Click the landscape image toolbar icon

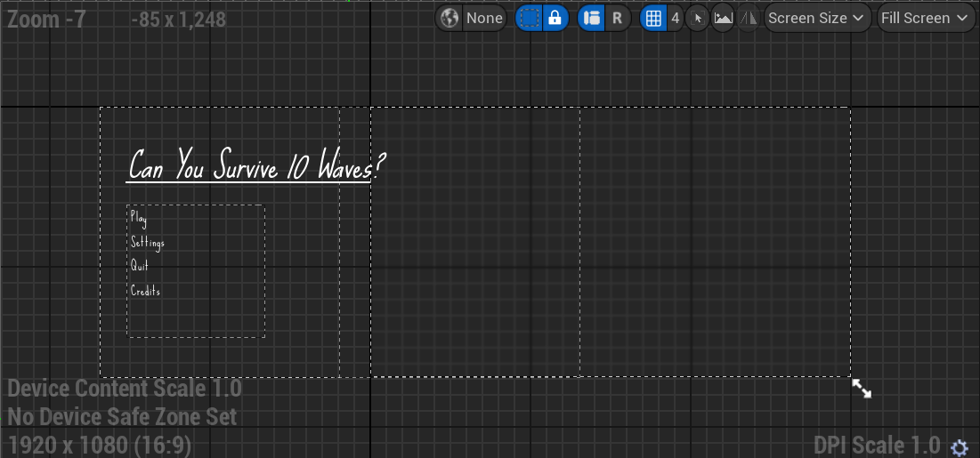pos(723,18)
